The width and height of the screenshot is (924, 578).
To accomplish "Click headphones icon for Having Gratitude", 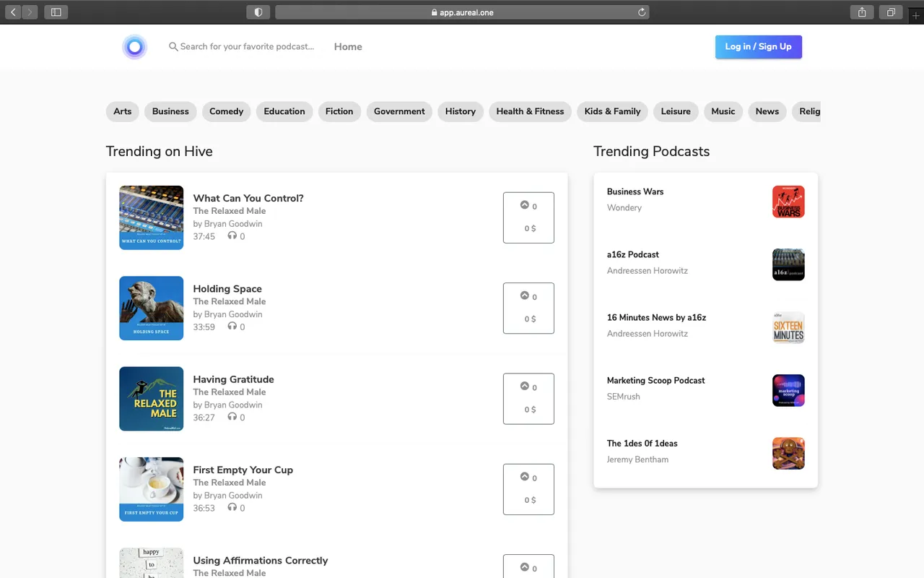I will click(232, 416).
